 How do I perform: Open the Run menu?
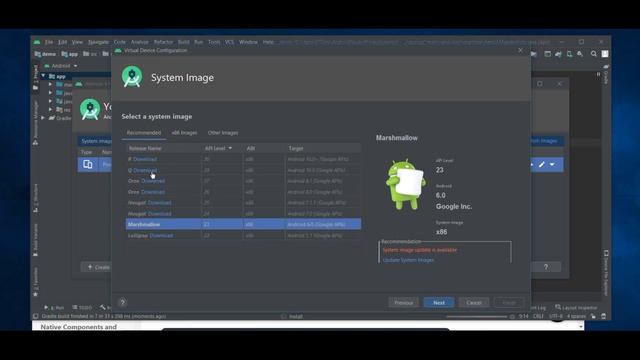(x=198, y=42)
